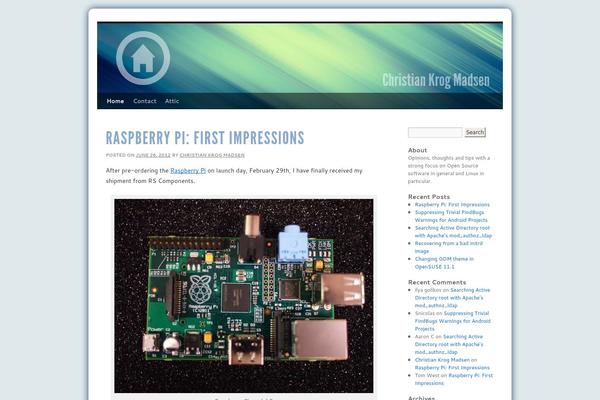The width and height of the screenshot is (600, 400).
Task: Focus the search text field
Action: [435, 132]
